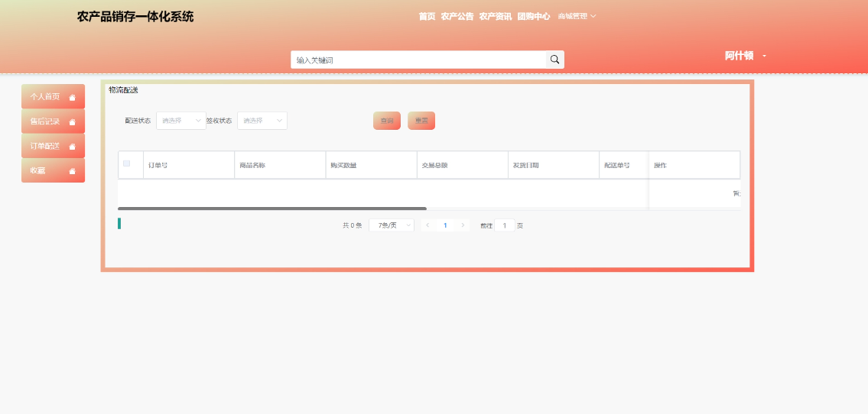The height and width of the screenshot is (414, 868).
Task: Go to 首页 in top navigation
Action: [427, 17]
